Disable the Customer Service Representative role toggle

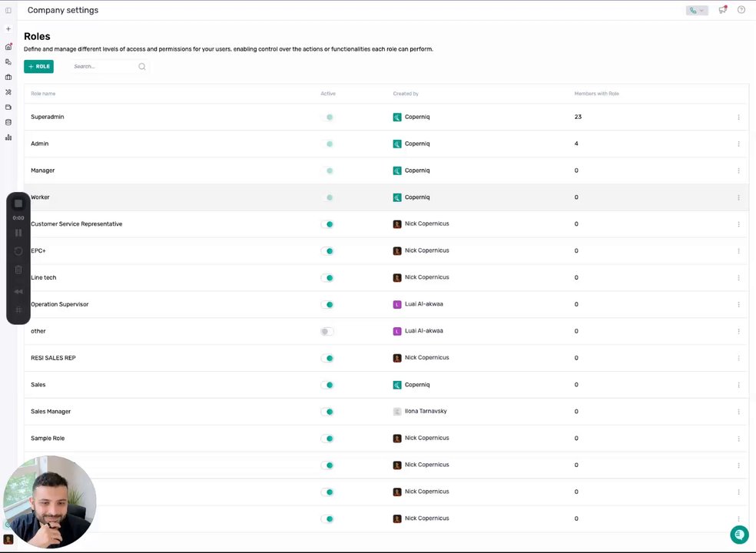[x=327, y=224]
